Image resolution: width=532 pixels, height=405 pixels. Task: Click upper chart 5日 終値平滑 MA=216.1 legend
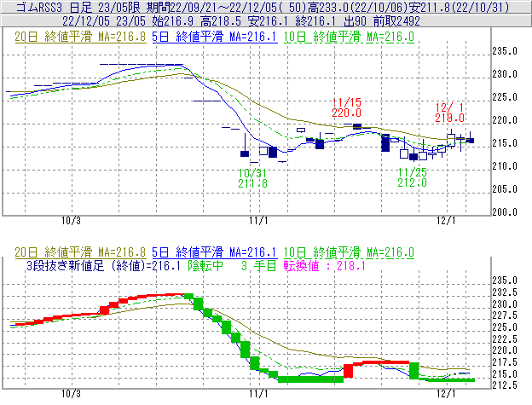coord(215,37)
